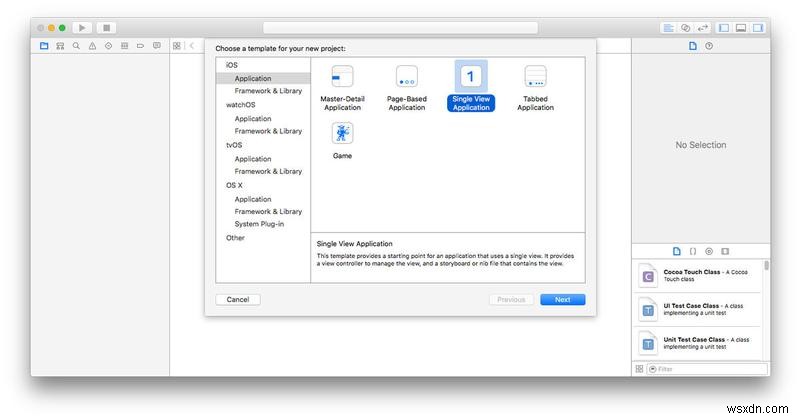Image resolution: width=800 pixels, height=419 pixels.
Task: Open the Find navigator magnifier icon
Action: [x=77, y=46]
